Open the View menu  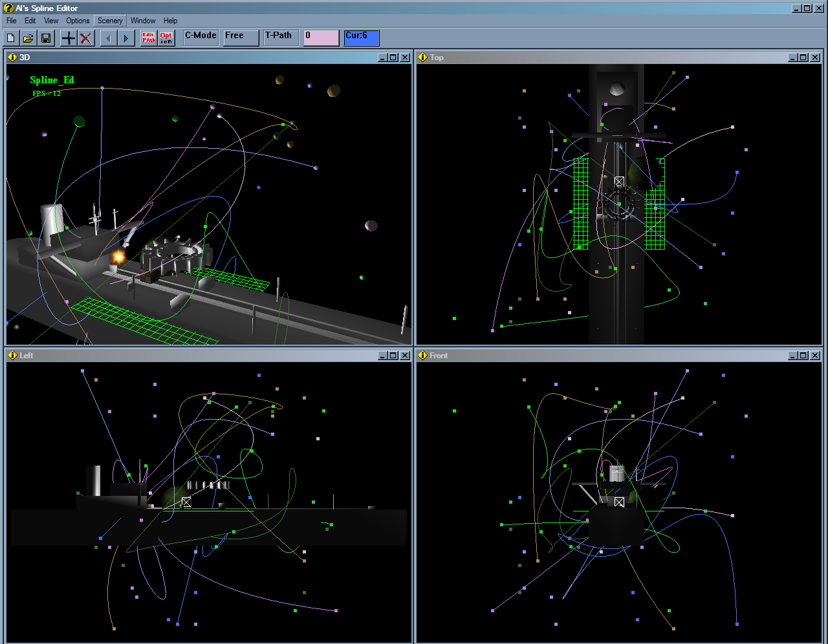coord(50,20)
